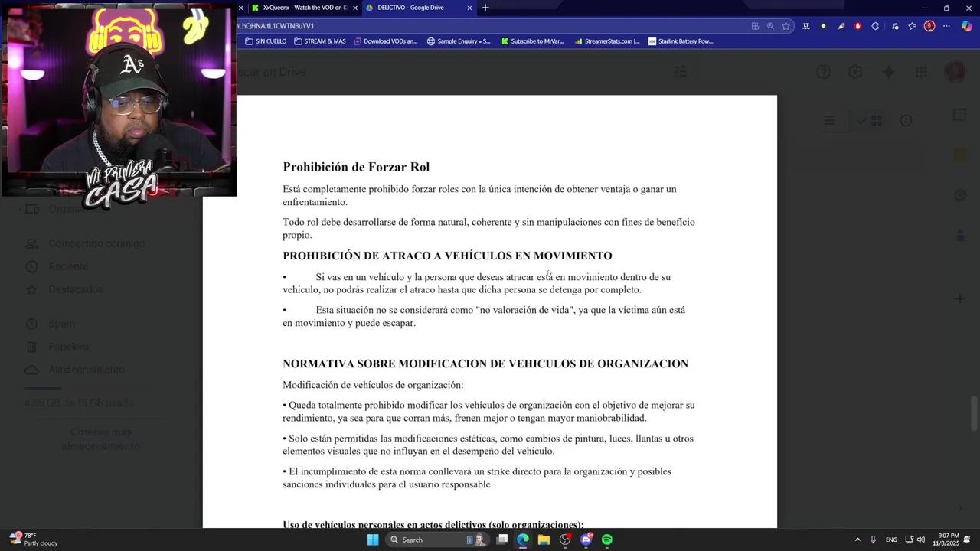Image resolution: width=980 pixels, height=551 pixels.
Task: Close the DELICTIVO Google Drive tab
Action: tap(469, 8)
